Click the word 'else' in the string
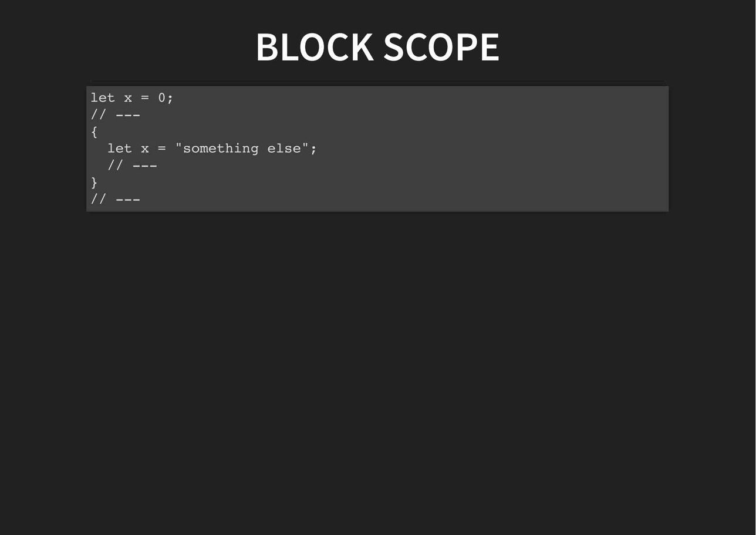 (x=284, y=149)
